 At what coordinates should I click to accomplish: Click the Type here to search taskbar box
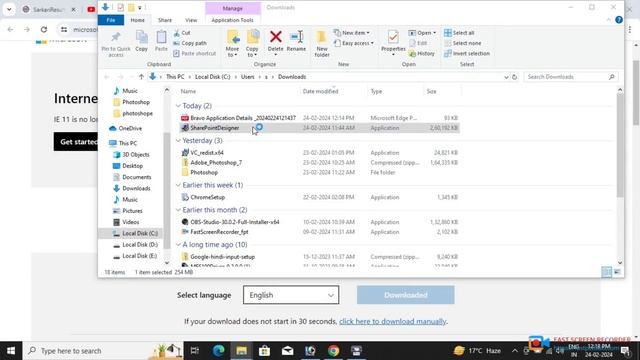pos(103,351)
